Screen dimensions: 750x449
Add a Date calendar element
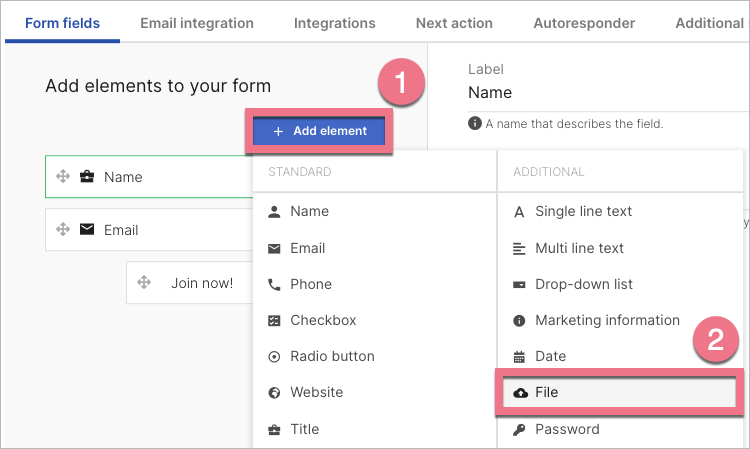(550, 356)
